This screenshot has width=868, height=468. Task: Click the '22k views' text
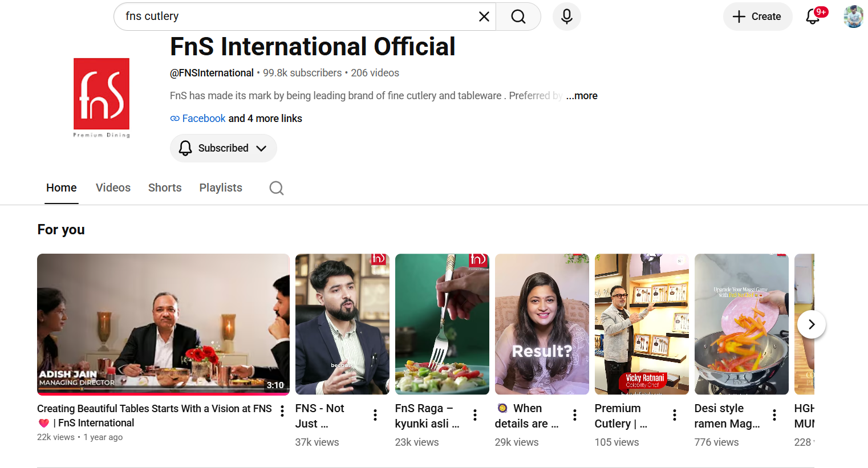[56, 437]
